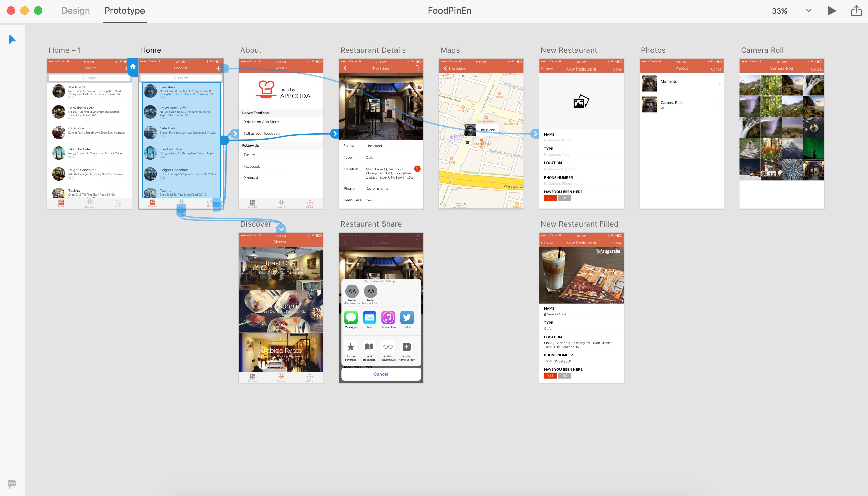Select YES under Have You Been Here
Screen dimensions: 868x496
[550, 198]
